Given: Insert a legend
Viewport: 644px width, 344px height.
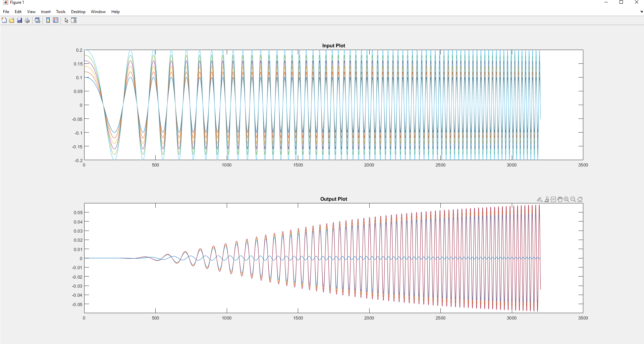Looking at the screenshot, I should [x=55, y=20].
